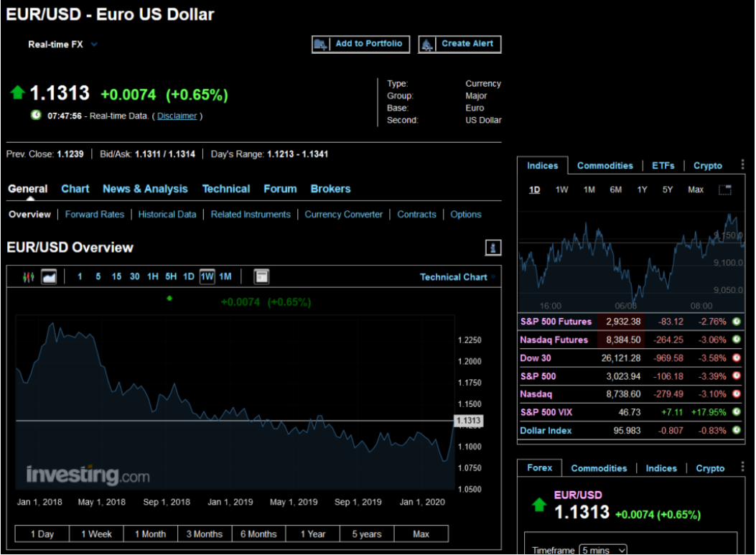
Task: Click the green arrow in Forex EUR/USD widget
Action: (x=539, y=505)
